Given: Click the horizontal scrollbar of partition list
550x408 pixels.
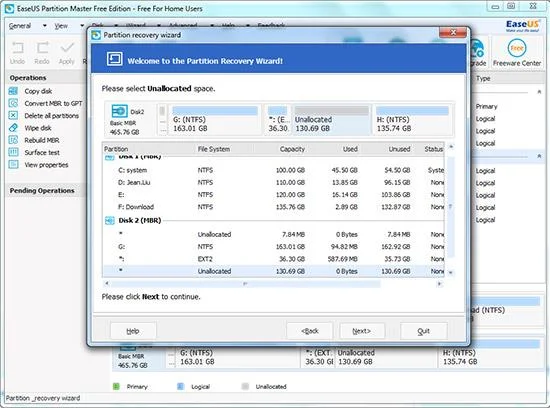Looking at the screenshot, I should click(x=274, y=283).
